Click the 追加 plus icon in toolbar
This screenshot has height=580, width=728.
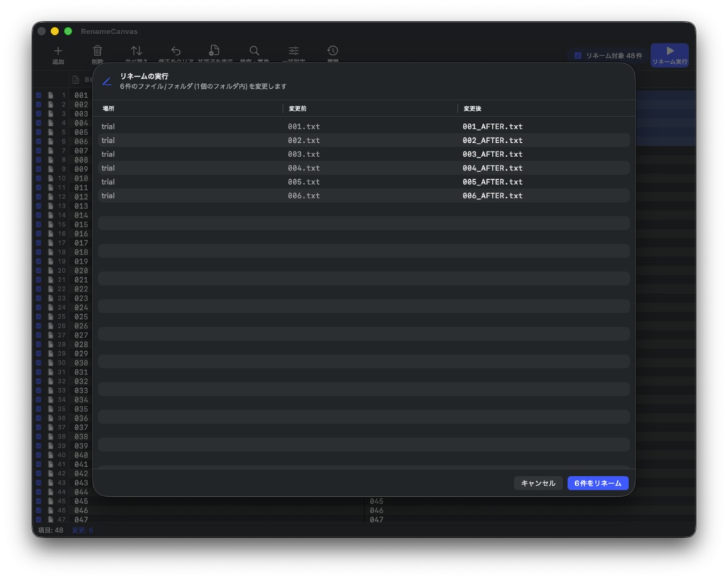click(x=58, y=51)
